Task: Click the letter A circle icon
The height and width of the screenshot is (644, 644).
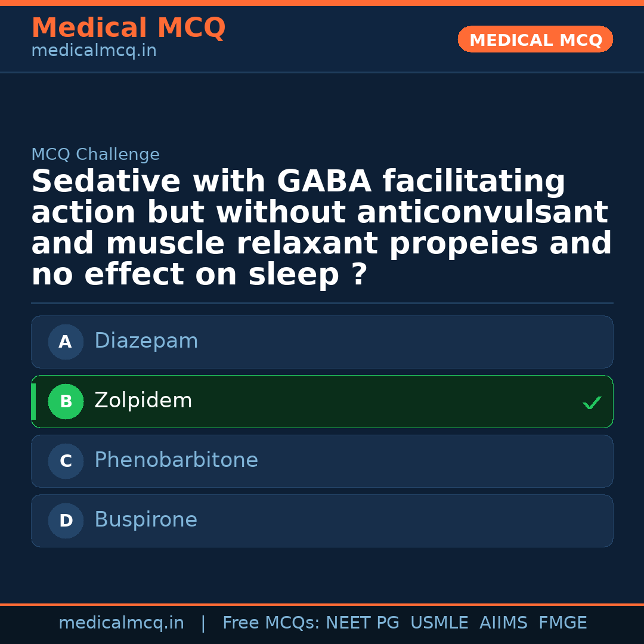Action: [x=66, y=342]
